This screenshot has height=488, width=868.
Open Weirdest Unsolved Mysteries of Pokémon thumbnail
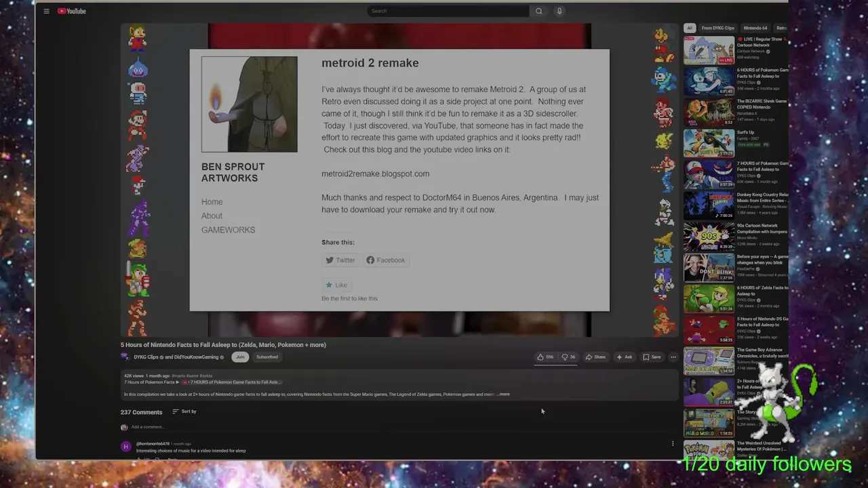coord(709,451)
